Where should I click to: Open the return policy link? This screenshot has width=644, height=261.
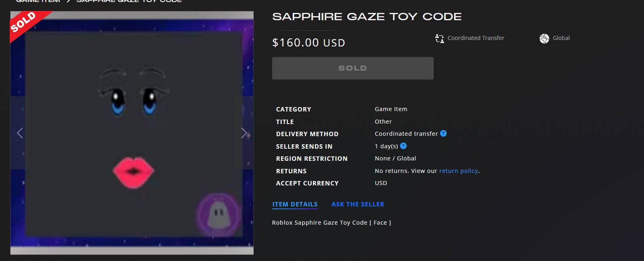tap(458, 171)
